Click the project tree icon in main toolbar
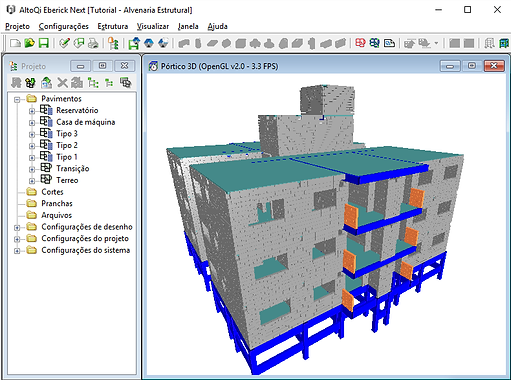The image size is (511, 380). coord(113,43)
